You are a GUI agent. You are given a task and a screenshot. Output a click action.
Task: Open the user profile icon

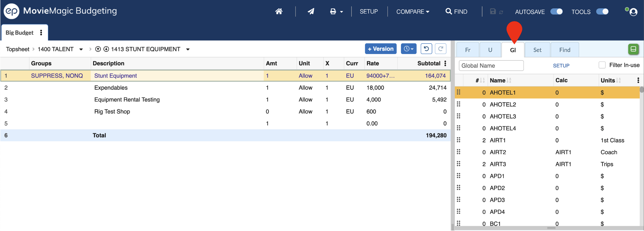pyautogui.click(x=633, y=12)
